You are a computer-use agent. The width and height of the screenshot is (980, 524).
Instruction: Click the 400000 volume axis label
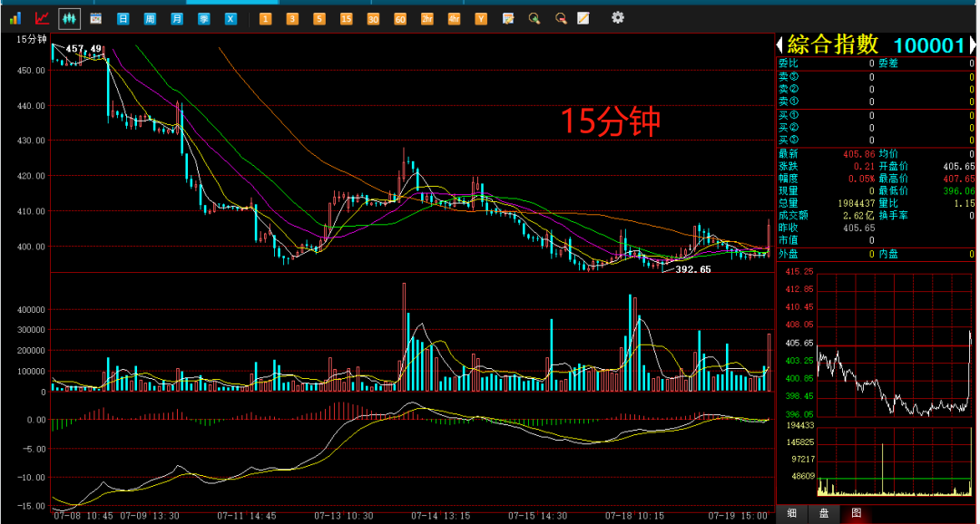pyautogui.click(x=31, y=310)
